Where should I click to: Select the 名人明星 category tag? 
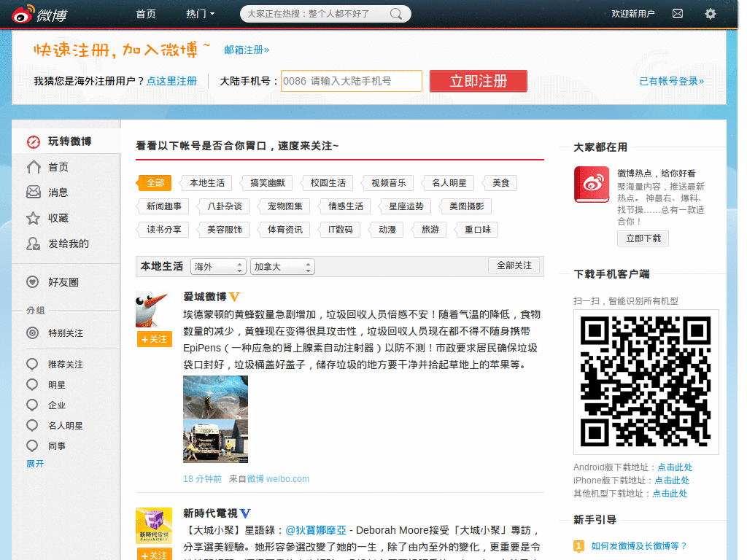(449, 183)
